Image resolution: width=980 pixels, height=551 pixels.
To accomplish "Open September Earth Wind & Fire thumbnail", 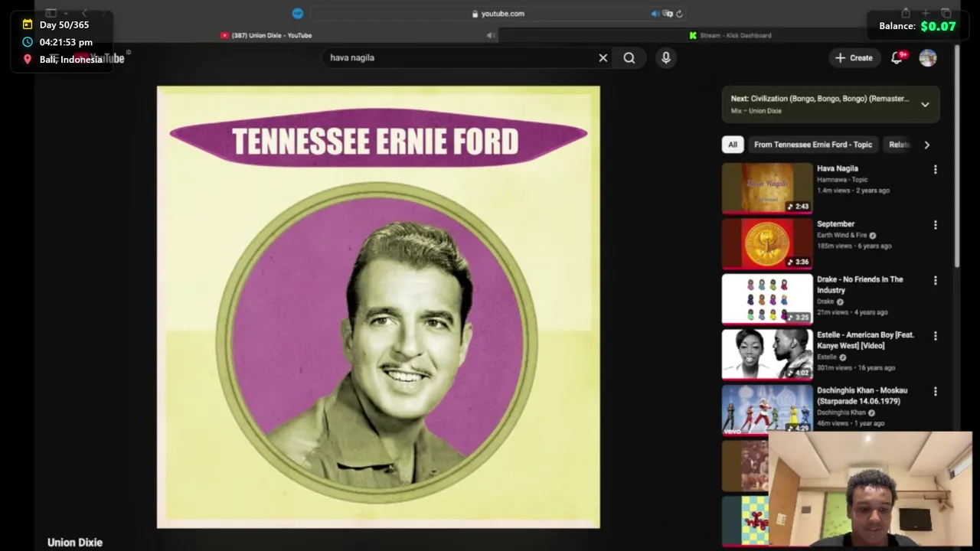I will [767, 243].
